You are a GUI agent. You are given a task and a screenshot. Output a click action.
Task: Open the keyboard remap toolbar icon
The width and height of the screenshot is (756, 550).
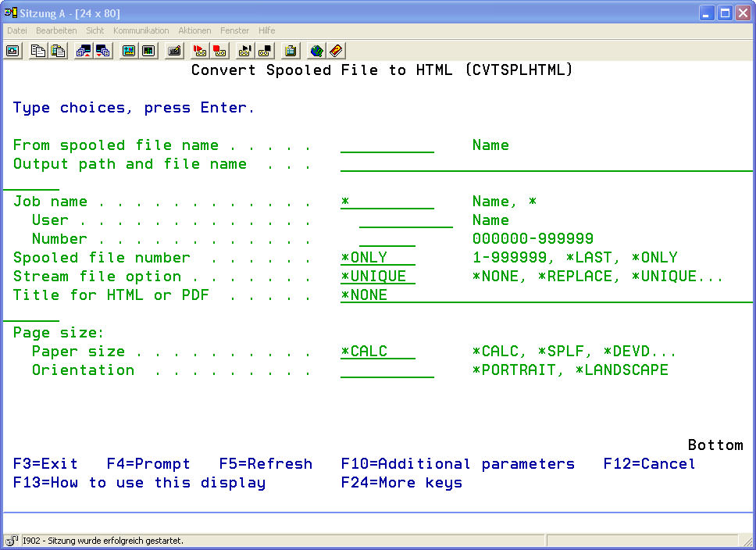[x=174, y=51]
